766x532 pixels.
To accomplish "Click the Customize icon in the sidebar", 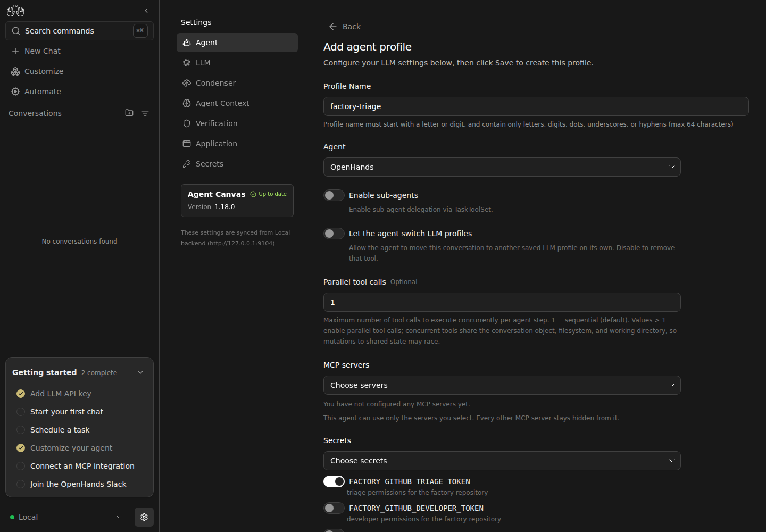I will coord(15,71).
